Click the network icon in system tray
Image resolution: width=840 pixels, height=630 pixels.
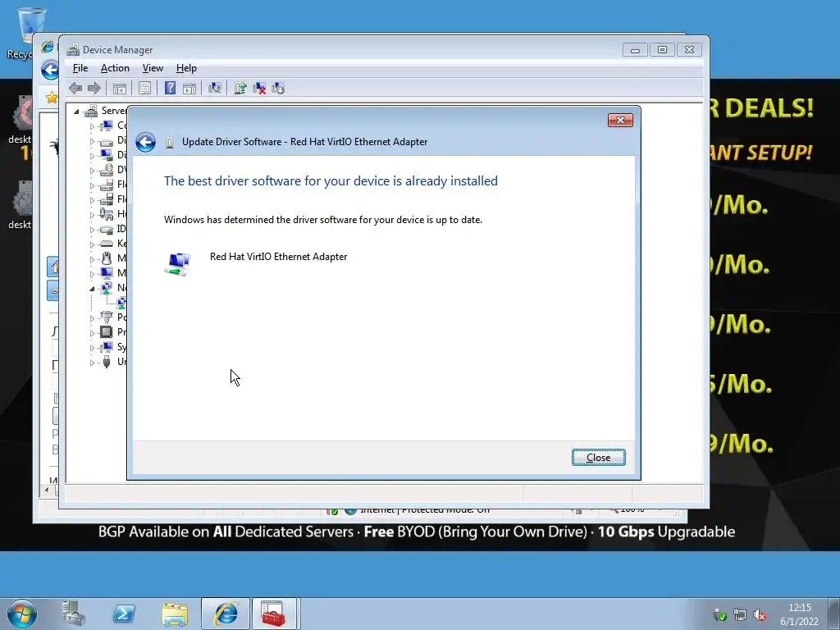click(740, 615)
